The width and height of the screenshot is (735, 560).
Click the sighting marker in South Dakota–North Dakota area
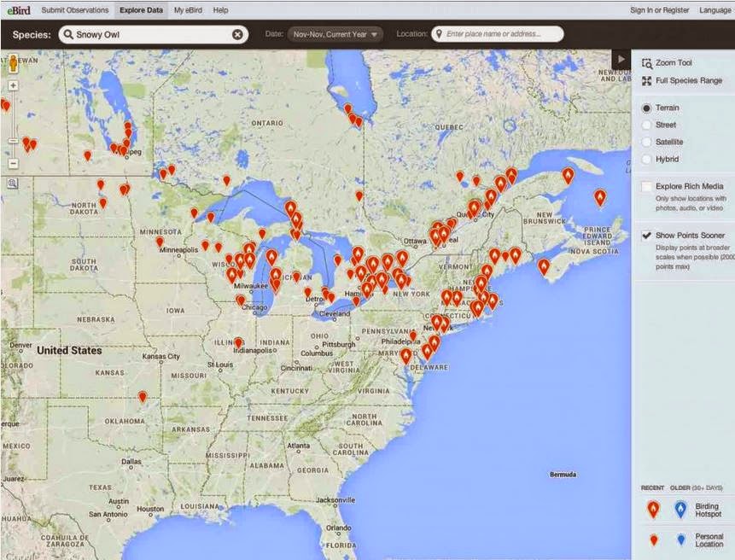click(x=102, y=203)
